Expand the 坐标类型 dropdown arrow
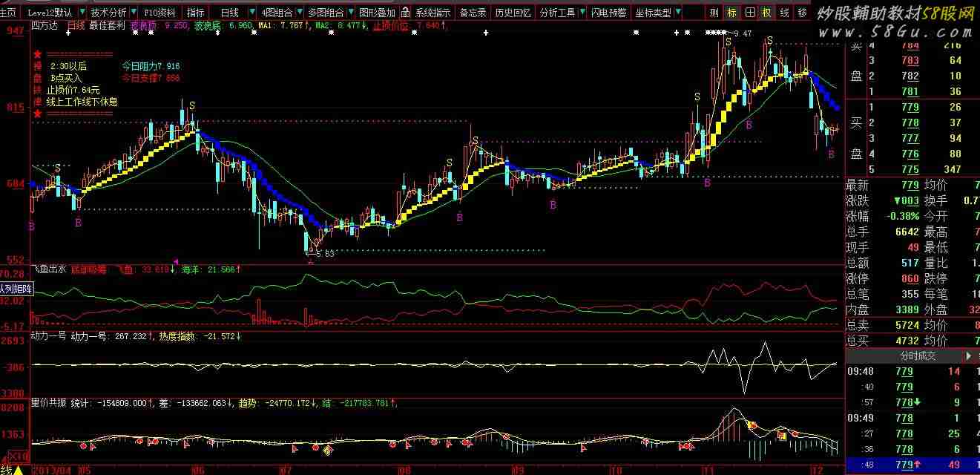The width and height of the screenshot is (980, 475). [677, 13]
